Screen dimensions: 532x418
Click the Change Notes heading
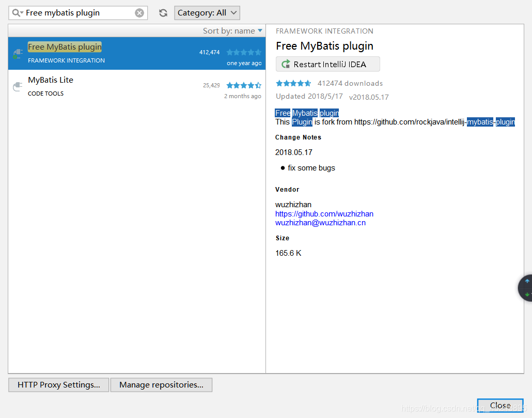click(x=298, y=137)
